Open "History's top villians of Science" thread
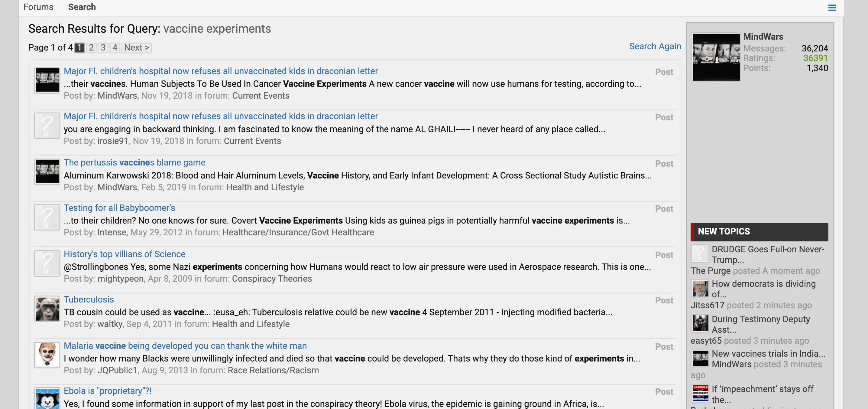Screen dimensions: 868x409 click(x=124, y=254)
